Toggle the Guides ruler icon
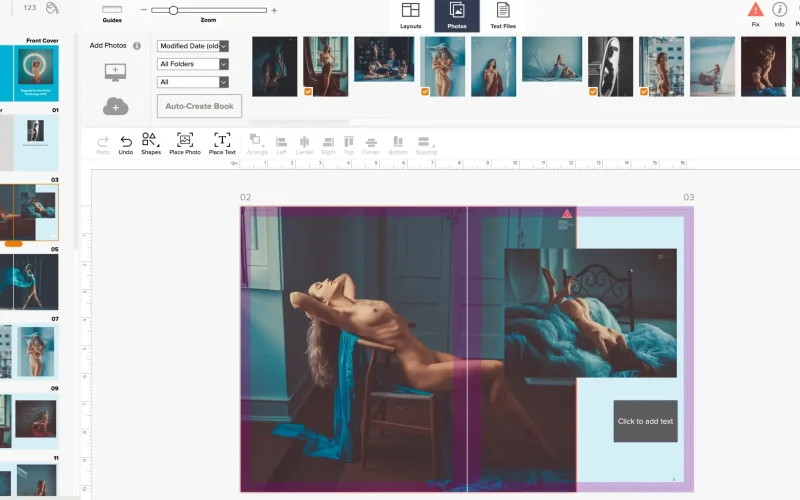The width and height of the screenshot is (800, 500). coord(112,9)
